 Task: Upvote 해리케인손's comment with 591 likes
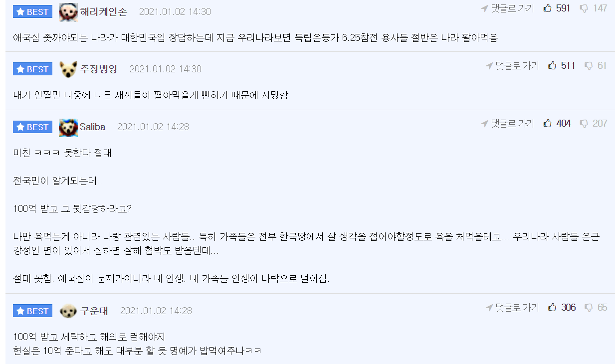pos(548,8)
